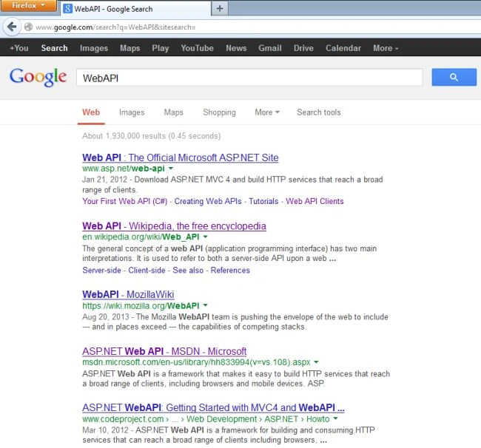Follow the Your First Web API (C#) sitelink

pyautogui.click(x=125, y=201)
